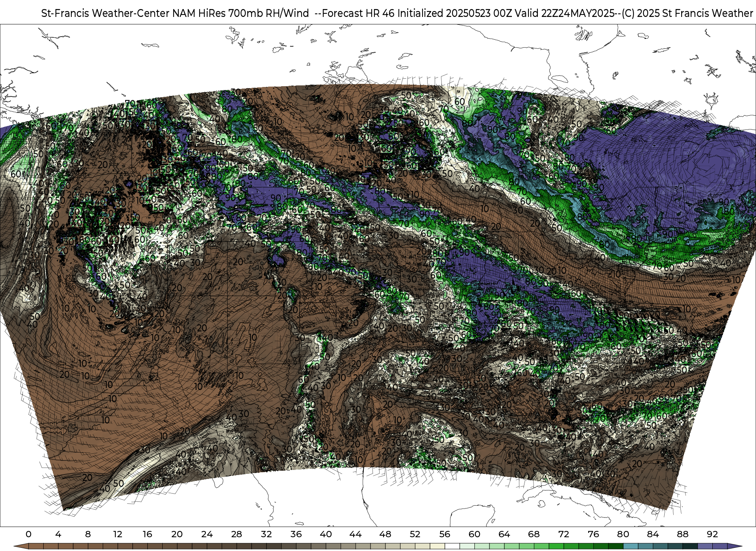Click the colorbar right-end purple arrow
Viewport: 756px width, 551px height.
pos(734,546)
